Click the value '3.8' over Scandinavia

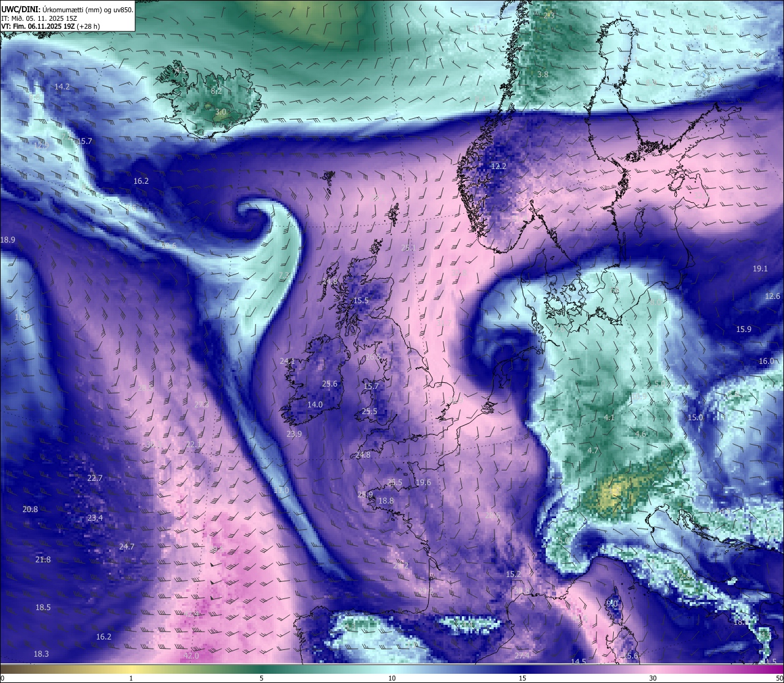(543, 74)
